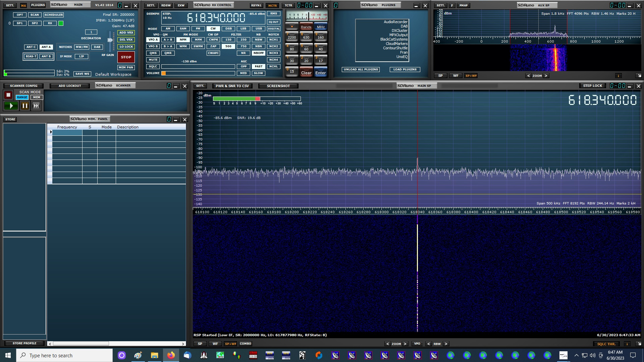The height and width of the screenshot is (362, 644).
Task: Switch Main SP view to COMBO
Action: (245, 344)
